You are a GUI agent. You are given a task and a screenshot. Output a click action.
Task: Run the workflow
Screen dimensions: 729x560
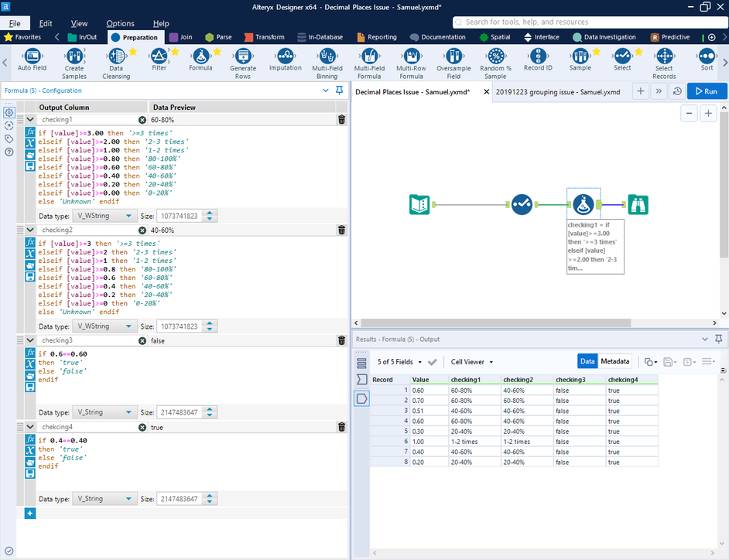[705, 91]
